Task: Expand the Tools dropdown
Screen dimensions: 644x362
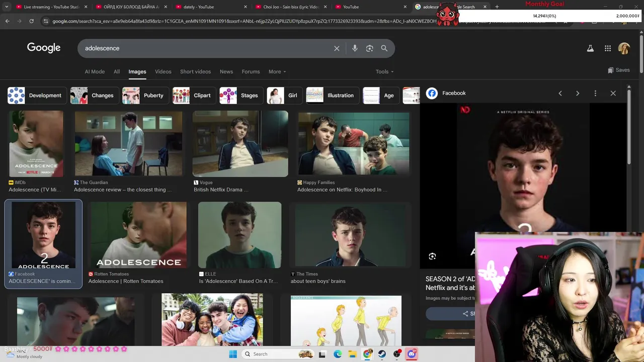Action: [x=384, y=71]
